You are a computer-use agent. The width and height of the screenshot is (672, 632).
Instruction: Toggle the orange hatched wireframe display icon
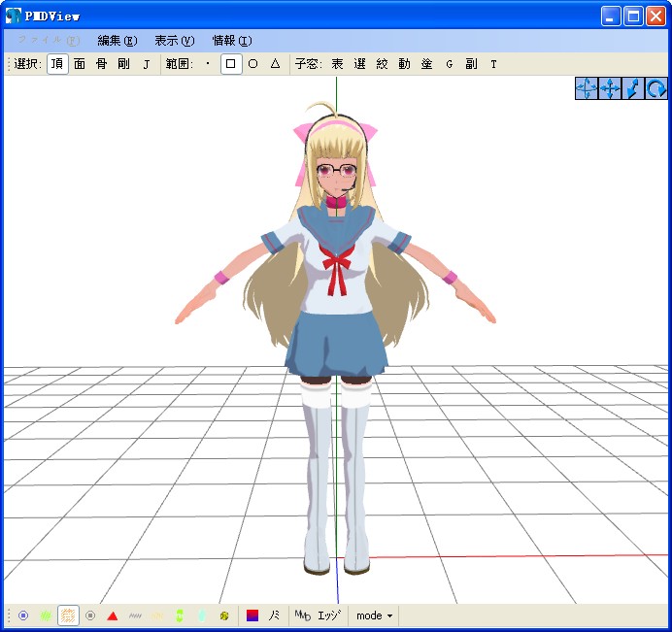point(68,615)
